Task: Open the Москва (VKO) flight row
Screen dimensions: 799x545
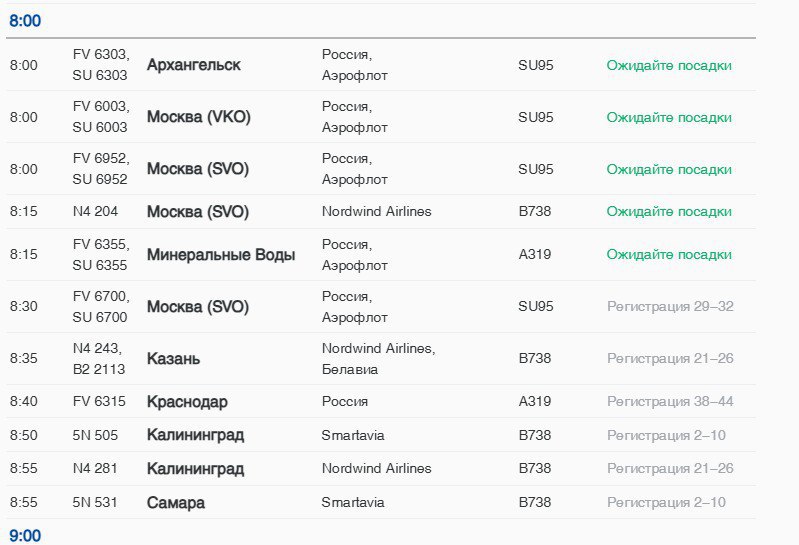Action: coord(198,117)
